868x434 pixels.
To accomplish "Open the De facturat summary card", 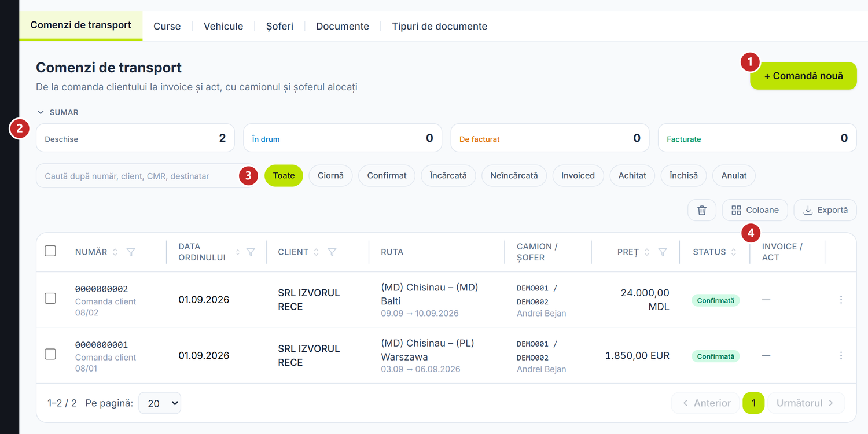I will coord(550,138).
